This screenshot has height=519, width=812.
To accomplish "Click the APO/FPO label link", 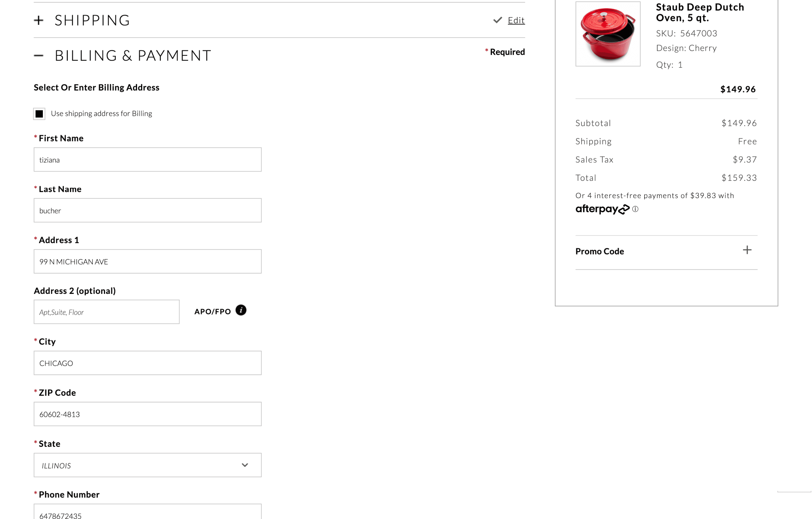I will [x=212, y=311].
